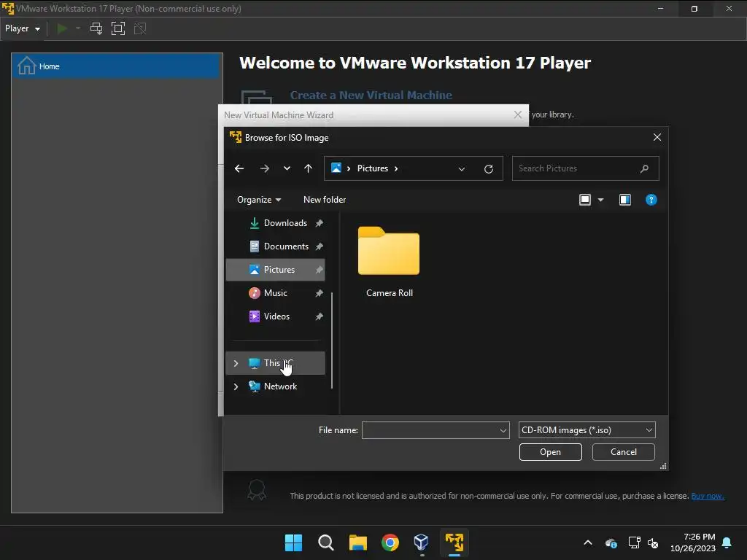Click the Search Pictures field

(586, 168)
